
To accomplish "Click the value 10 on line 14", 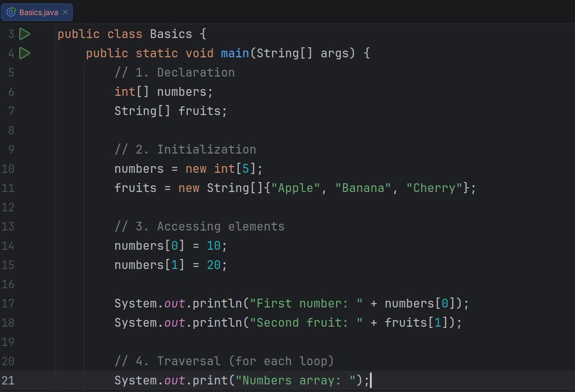I will tap(214, 246).
